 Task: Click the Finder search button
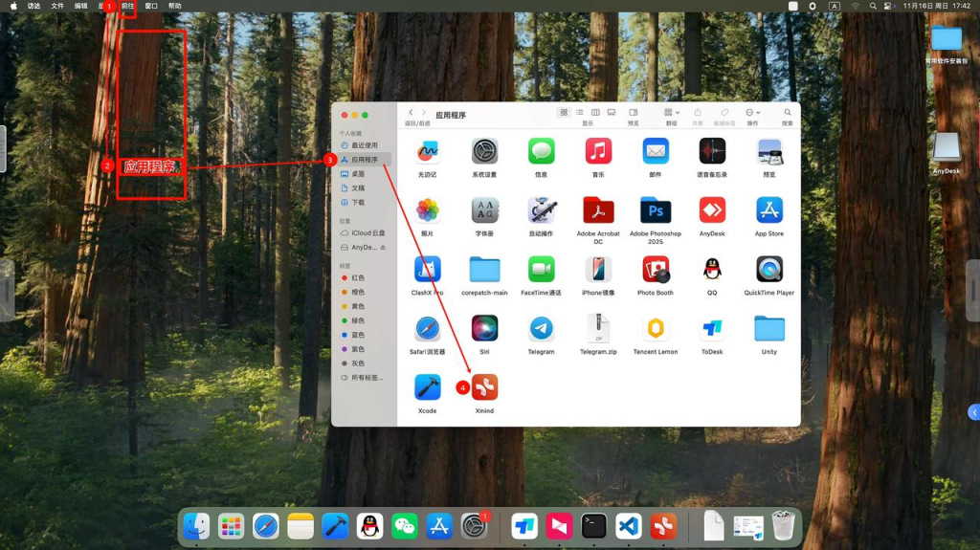(788, 113)
